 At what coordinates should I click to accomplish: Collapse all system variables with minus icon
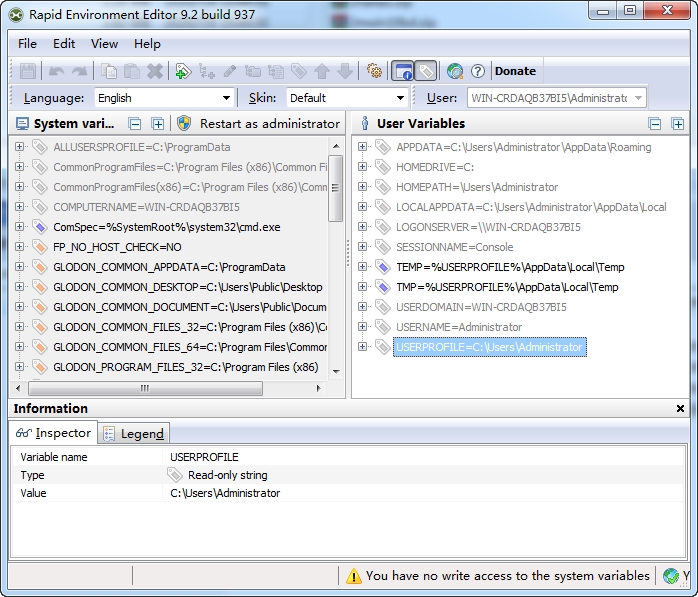(x=135, y=124)
